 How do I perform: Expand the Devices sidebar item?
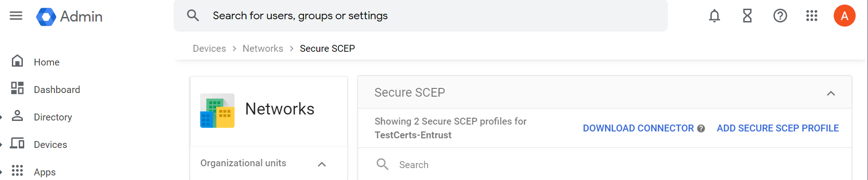(1, 145)
